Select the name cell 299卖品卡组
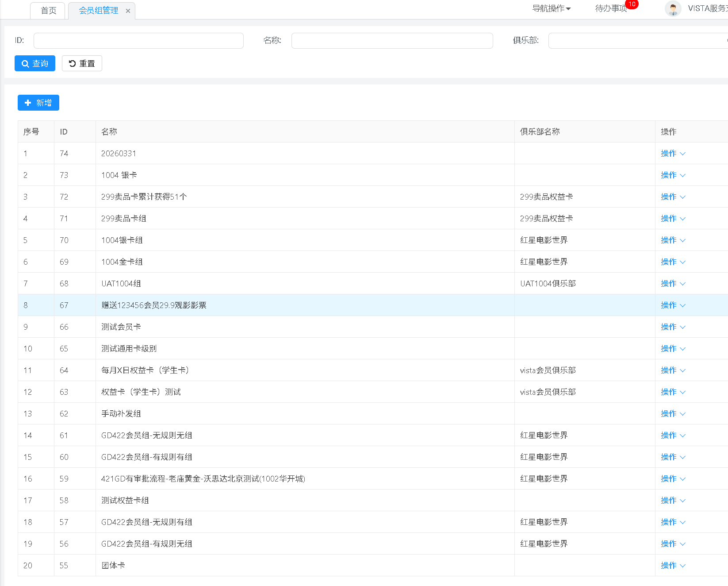Image resolution: width=728 pixels, height=586 pixels. 305,219
